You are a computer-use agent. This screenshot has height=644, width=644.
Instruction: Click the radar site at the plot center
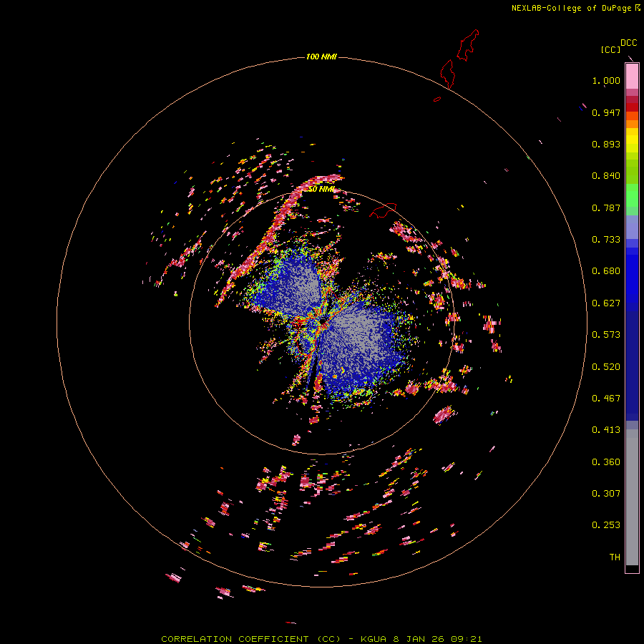pyautogui.click(x=323, y=321)
